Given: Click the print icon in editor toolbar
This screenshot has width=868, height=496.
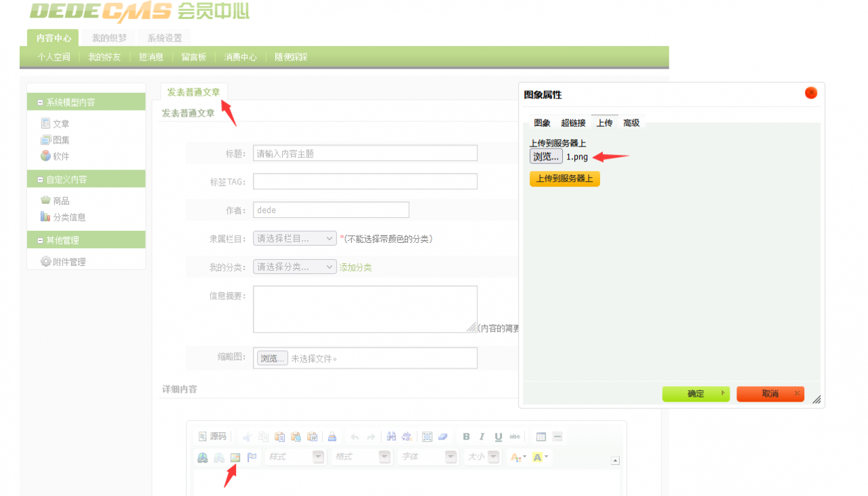Looking at the screenshot, I should [332, 437].
